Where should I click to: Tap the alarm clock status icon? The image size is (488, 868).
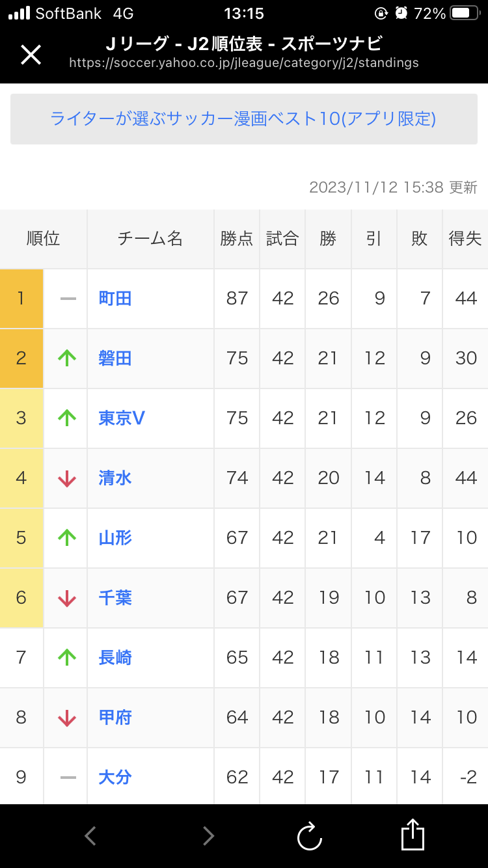click(x=401, y=13)
